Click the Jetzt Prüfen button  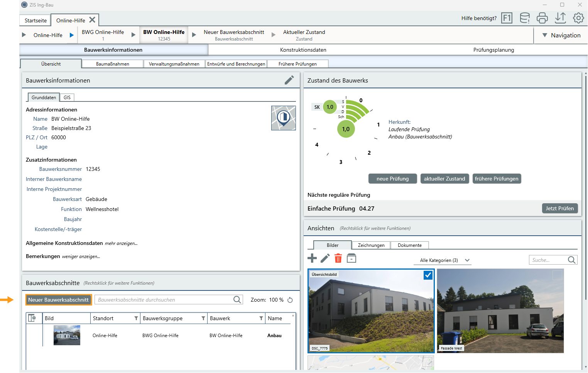point(560,208)
